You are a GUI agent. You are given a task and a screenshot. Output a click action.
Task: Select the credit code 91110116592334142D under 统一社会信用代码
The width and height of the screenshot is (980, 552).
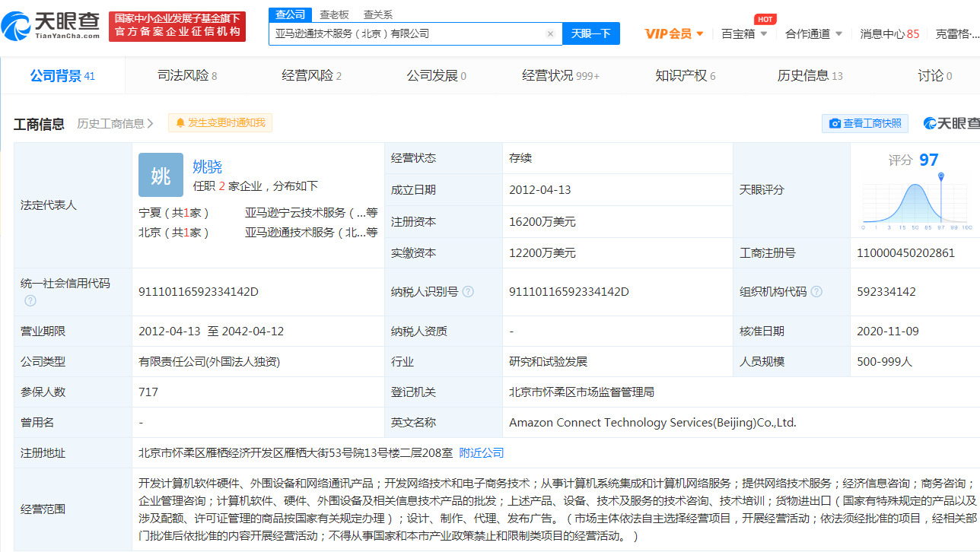click(x=199, y=292)
